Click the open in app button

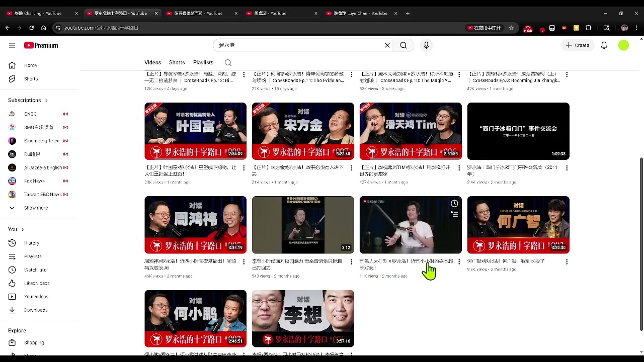pyautogui.click(x=484, y=28)
